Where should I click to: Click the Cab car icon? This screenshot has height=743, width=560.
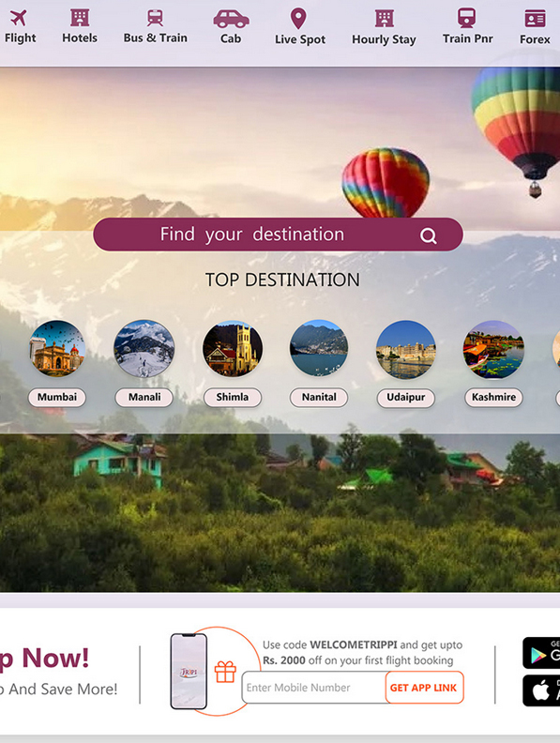pyautogui.click(x=231, y=19)
